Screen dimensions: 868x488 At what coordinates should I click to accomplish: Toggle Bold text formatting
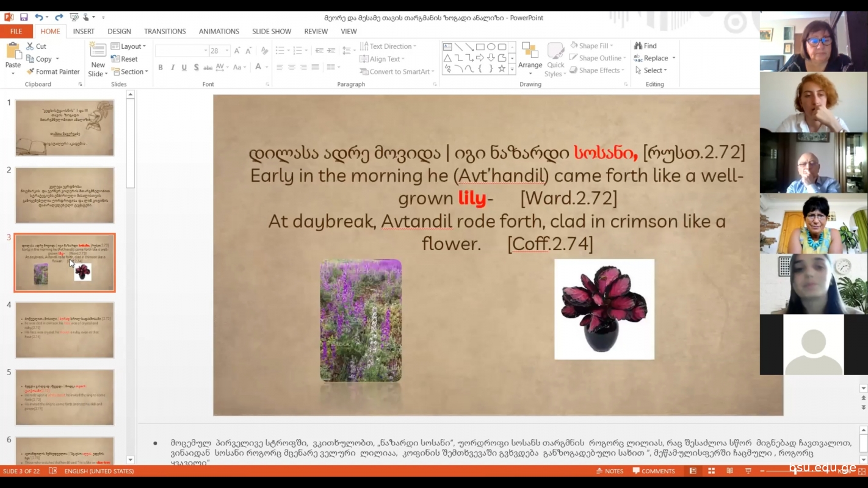click(161, 68)
